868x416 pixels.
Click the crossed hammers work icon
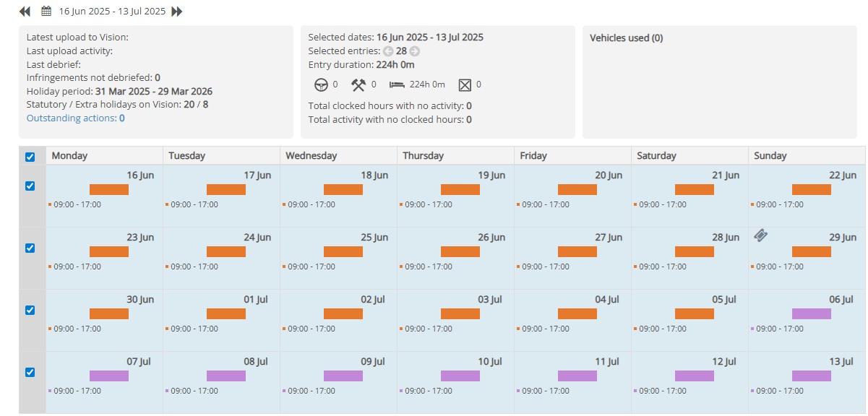(x=358, y=84)
